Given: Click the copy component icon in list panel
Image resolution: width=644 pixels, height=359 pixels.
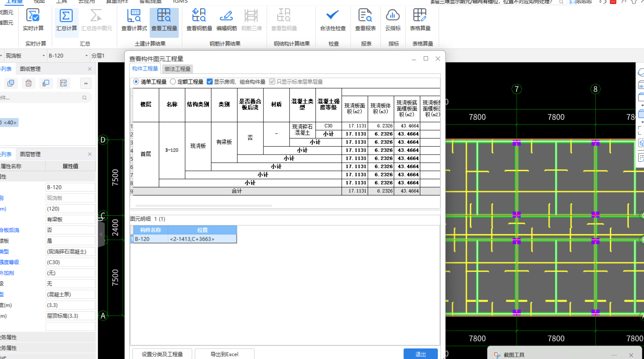Looking at the screenshot, I should (11, 83).
